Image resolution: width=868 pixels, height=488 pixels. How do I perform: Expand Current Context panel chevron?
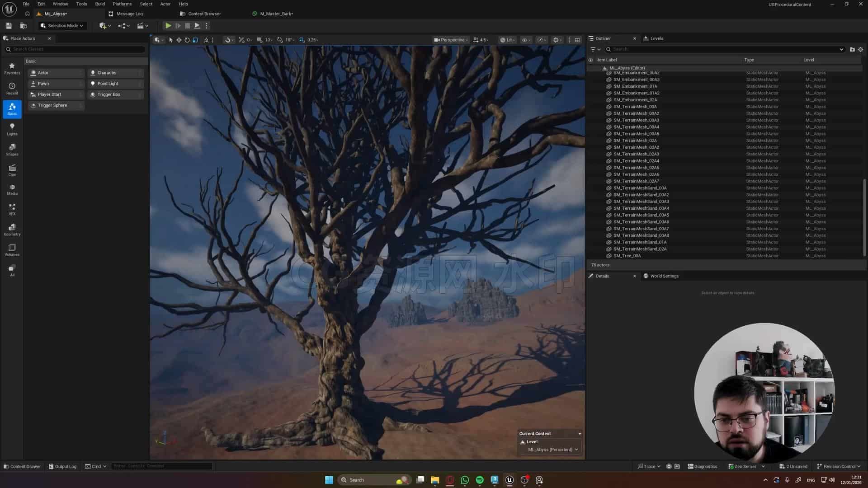tap(580, 434)
